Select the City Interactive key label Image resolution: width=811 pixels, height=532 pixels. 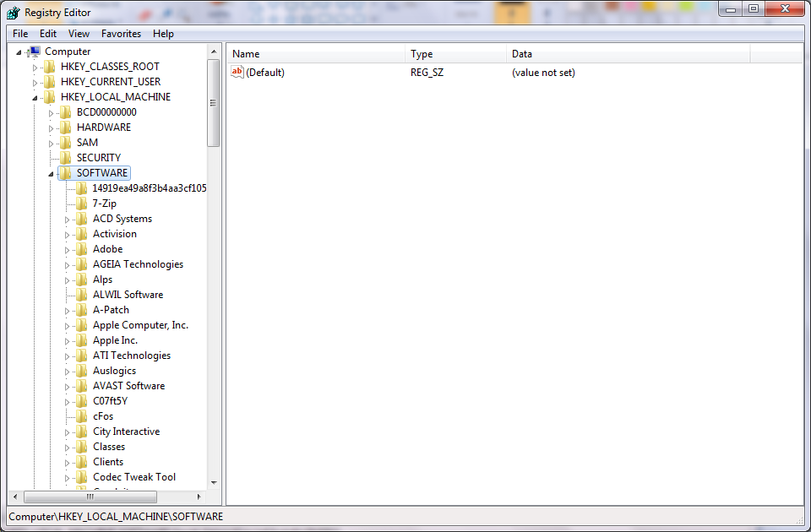point(126,432)
